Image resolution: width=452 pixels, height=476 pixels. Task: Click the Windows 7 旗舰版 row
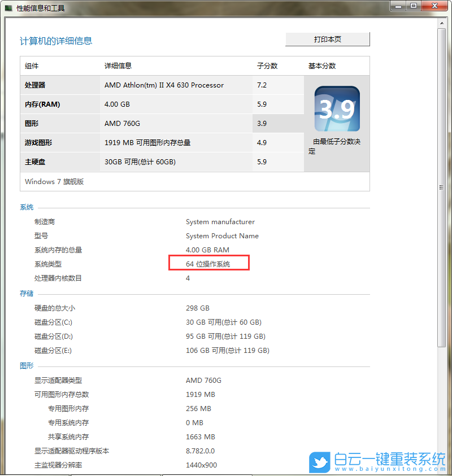tap(54, 181)
